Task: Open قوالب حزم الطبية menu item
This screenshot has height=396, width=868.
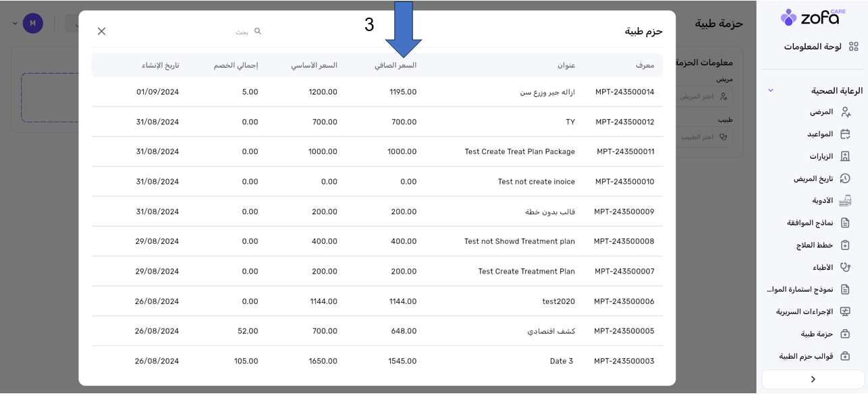Action: point(806,356)
